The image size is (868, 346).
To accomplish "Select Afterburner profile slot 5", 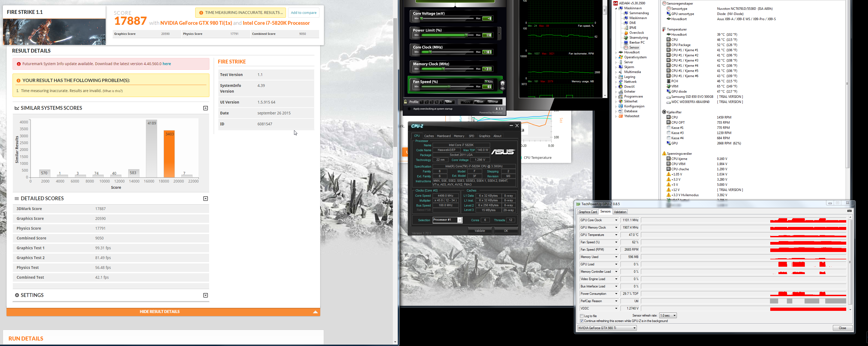I will coord(441,102).
